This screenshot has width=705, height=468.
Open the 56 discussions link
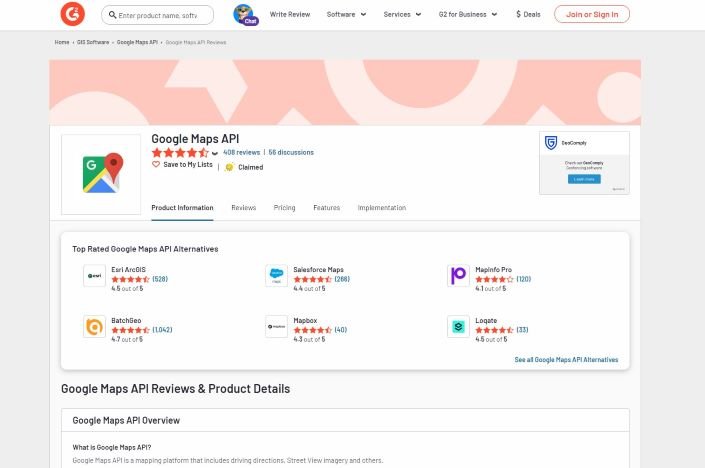coord(291,152)
